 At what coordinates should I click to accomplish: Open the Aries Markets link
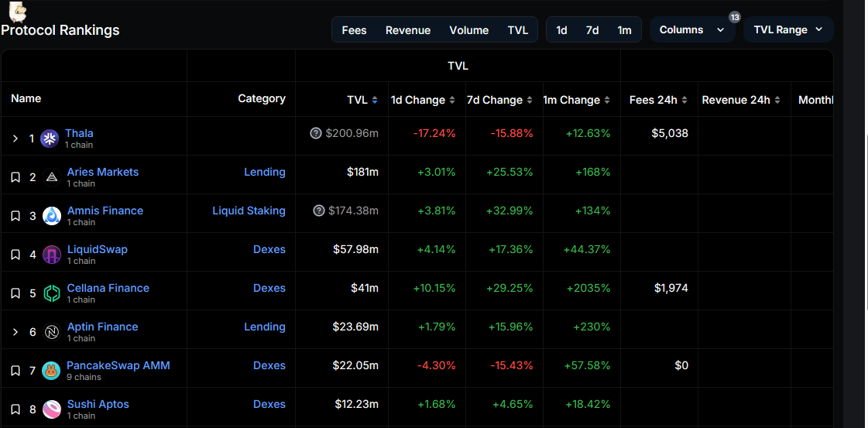click(x=103, y=172)
